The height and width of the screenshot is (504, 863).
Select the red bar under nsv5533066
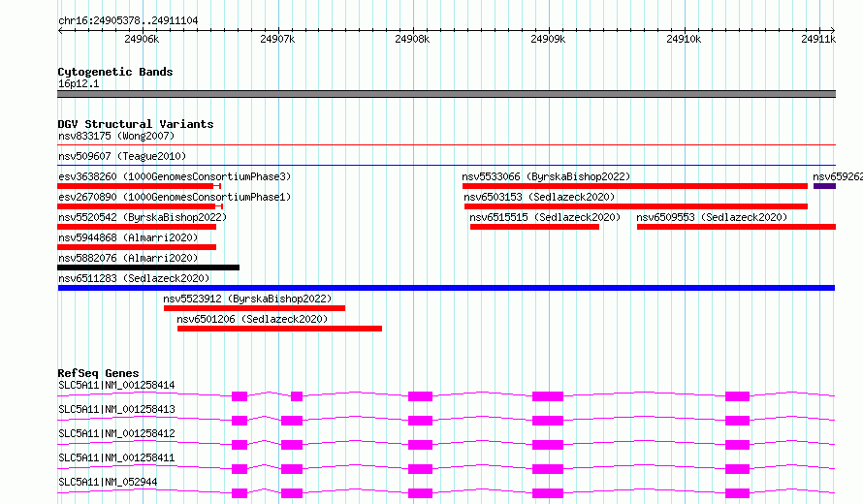[634, 186]
